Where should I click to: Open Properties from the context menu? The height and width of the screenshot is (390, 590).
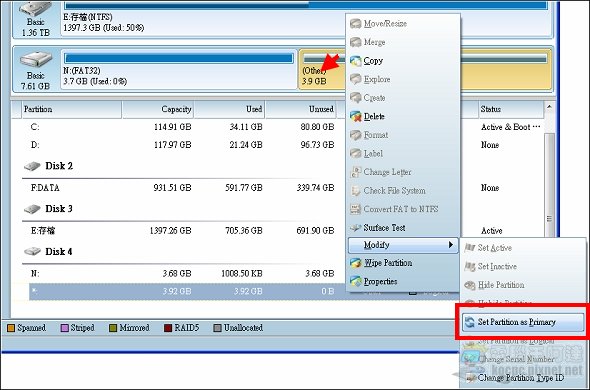[403, 281]
